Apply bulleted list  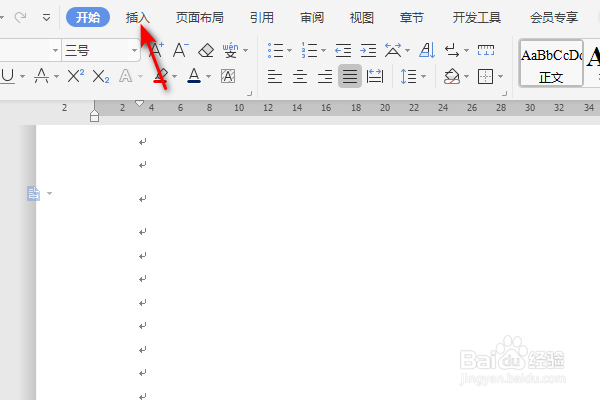tap(276, 50)
